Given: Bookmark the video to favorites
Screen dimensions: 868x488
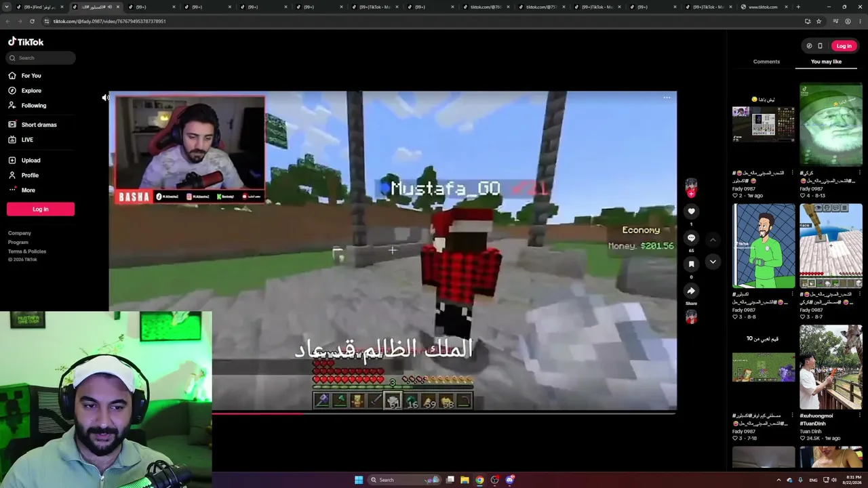Looking at the screenshot, I should tap(691, 264).
